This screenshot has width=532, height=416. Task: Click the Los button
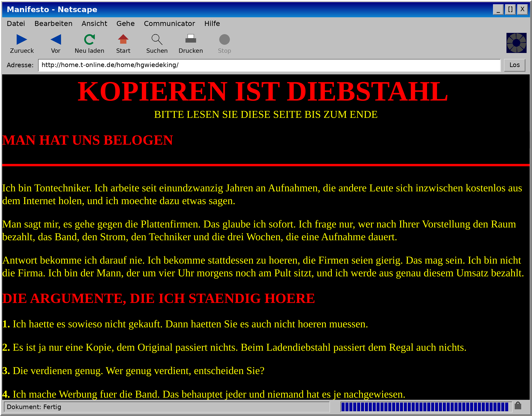pos(514,65)
